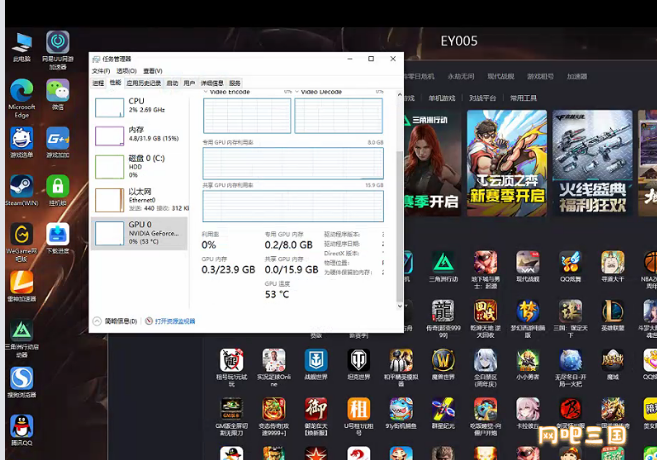657x460 pixels.
Task: Click the Task Manager scrollbar up arrow
Action: (x=399, y=95)
